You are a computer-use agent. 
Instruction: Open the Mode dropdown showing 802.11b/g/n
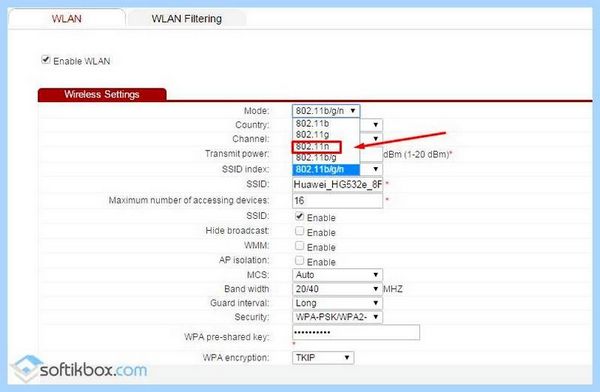(326, 111)
